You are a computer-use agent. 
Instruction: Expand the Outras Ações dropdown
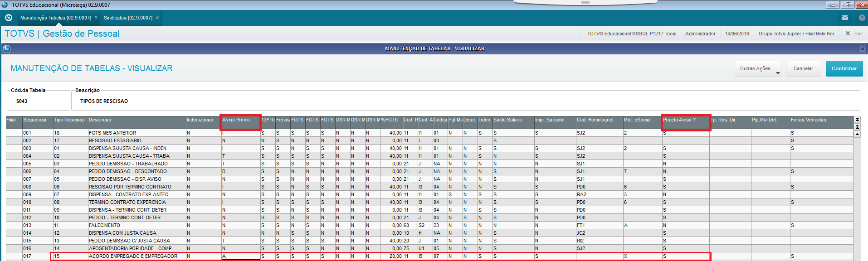pyautogui.click(x=757, y=68)
